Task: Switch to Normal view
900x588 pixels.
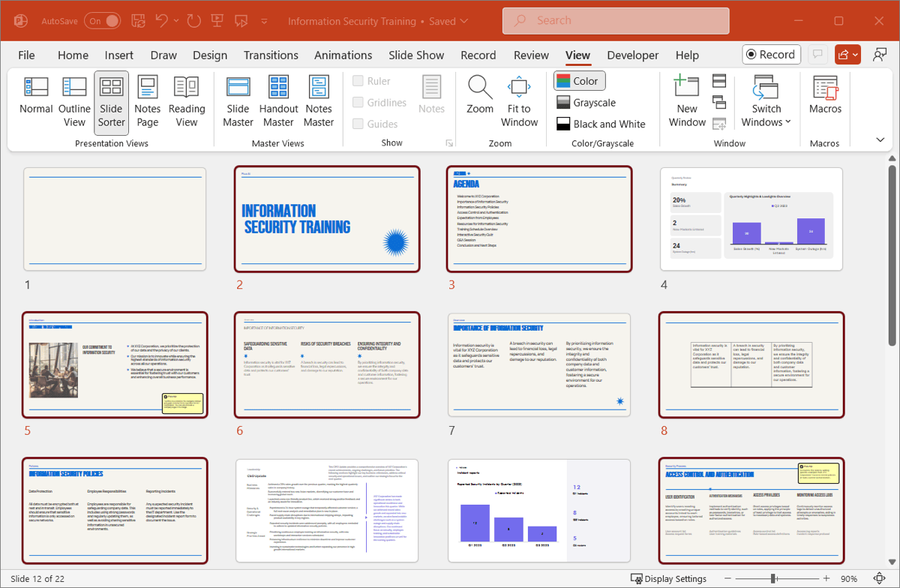Action: coord(36,96)
